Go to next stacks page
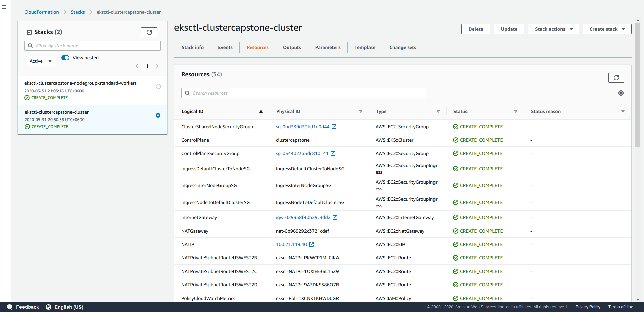This screenshot has height=312, width=644. coord(157,66)
